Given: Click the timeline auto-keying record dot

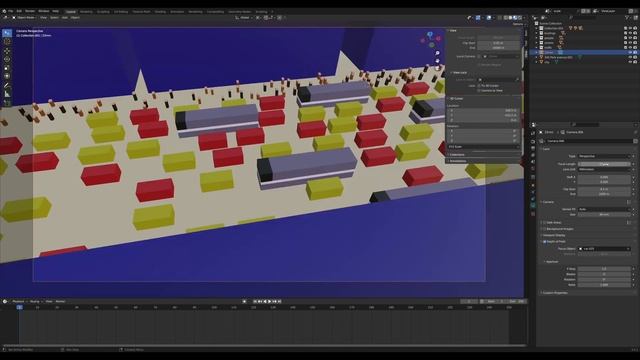Looking at the screenshot, I should click(244, 301).
